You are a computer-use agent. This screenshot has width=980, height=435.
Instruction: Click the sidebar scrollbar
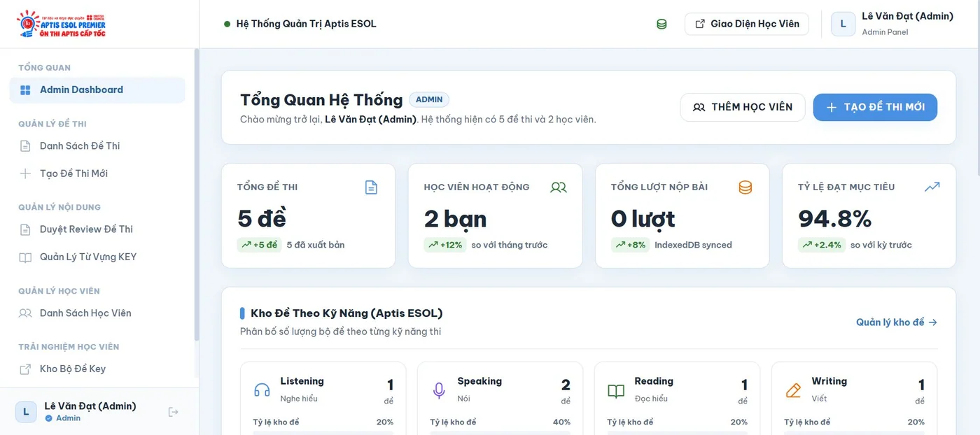tap(197, 196)
